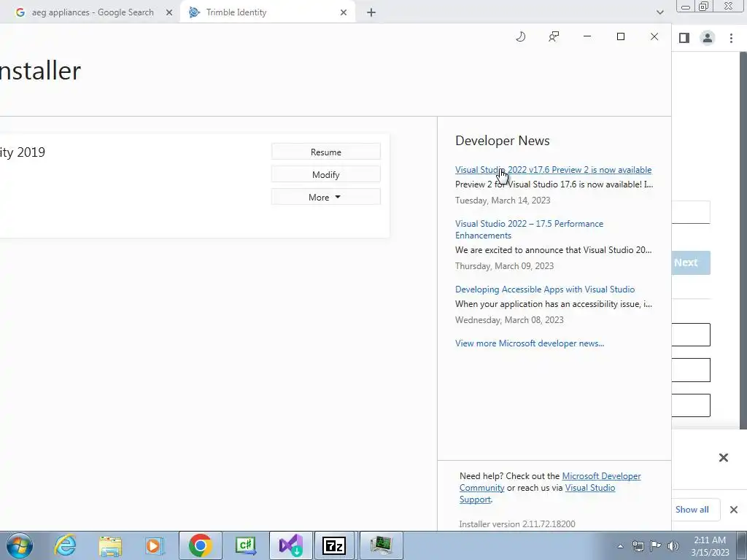Close the Trimble Identity tab
Image resolution: width=747 pixels, height=560 pixels.
point(344,13)
